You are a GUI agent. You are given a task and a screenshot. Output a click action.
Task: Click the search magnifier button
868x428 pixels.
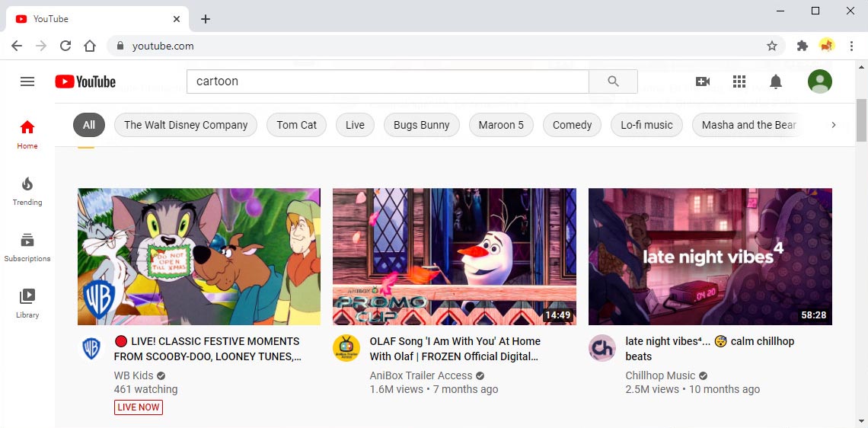point(613,81)
